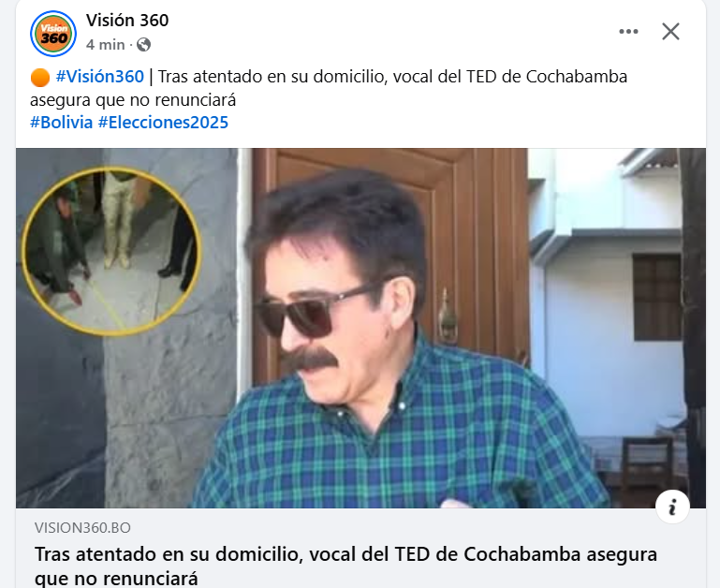Click the orange circle emoji in post text
The width and height of the screenshot is (720, 588).
click(x=40, y=77)
